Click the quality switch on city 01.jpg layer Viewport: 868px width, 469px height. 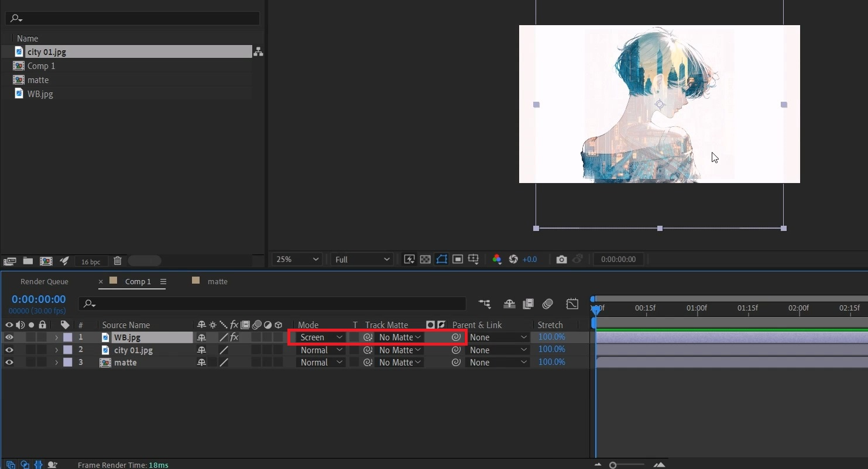coord(224,350)
